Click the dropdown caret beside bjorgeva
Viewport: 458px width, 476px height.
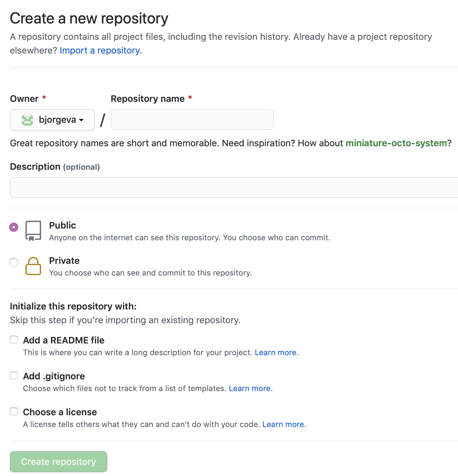point(81,120)
